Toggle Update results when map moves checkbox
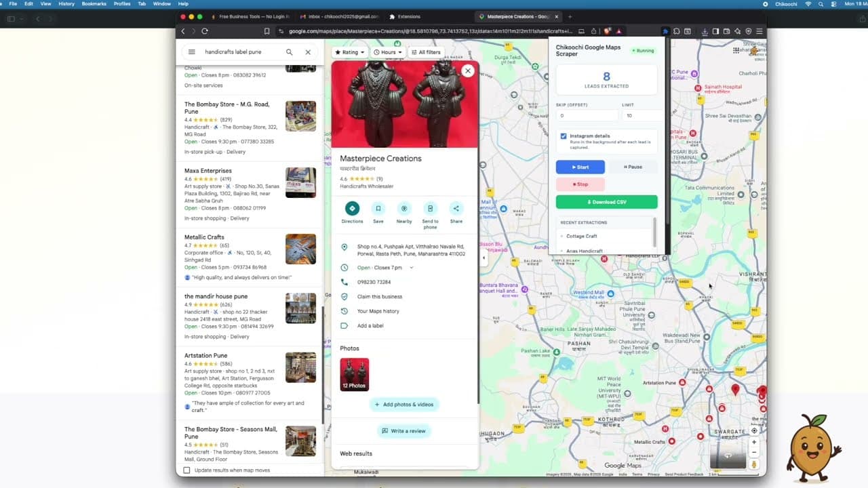The width and height of the screenshot is (868, 488). [187, 470]
